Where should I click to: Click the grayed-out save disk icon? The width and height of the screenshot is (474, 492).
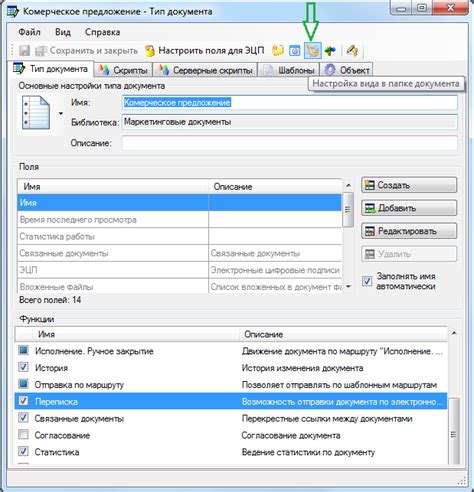[x=24, y=51]
